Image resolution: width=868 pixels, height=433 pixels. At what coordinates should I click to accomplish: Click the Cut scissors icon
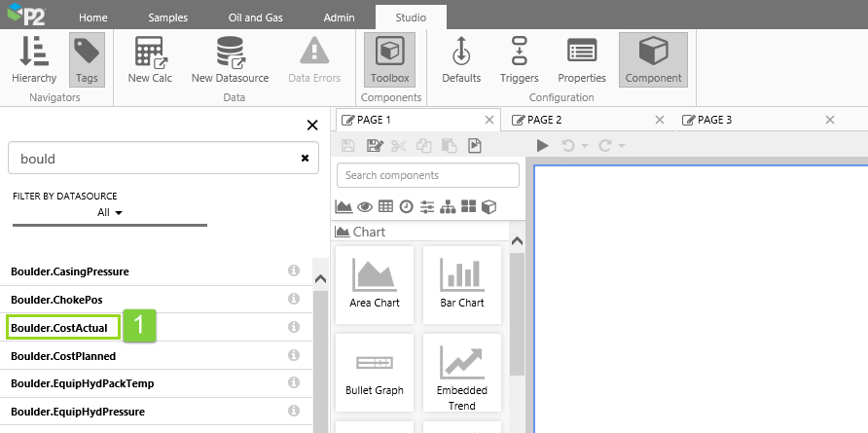pyautogui.click(x=399, y=146)
